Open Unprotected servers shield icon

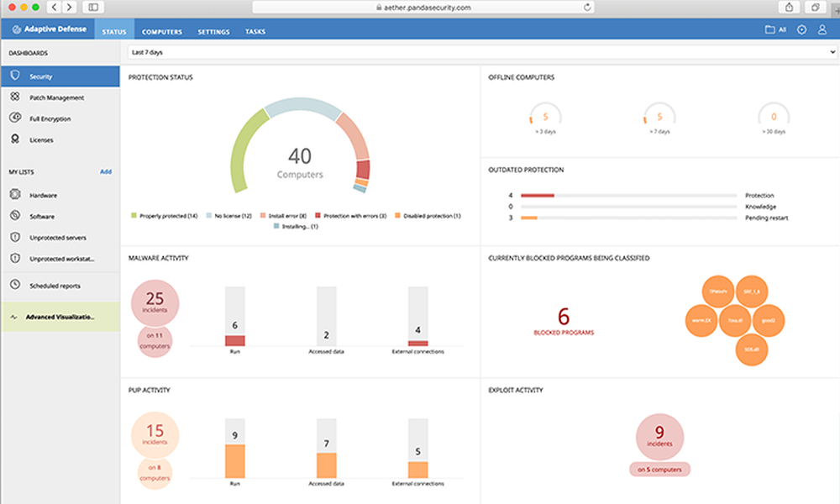(15, 237)
